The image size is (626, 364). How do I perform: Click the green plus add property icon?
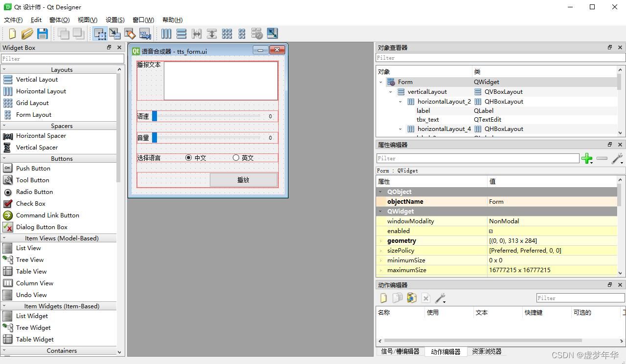[x=586, y=158]
